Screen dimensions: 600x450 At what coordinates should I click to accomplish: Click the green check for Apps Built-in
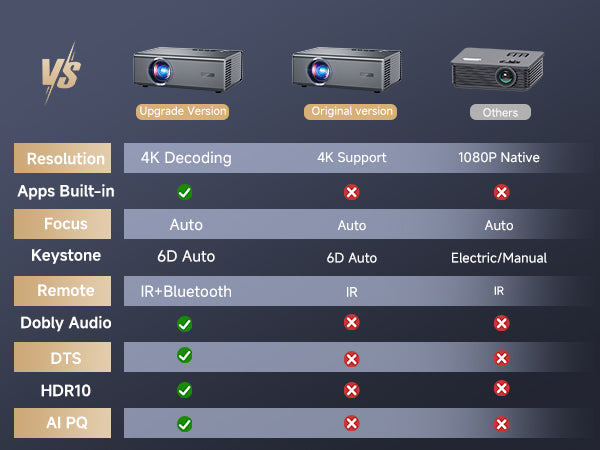point(185,192)
